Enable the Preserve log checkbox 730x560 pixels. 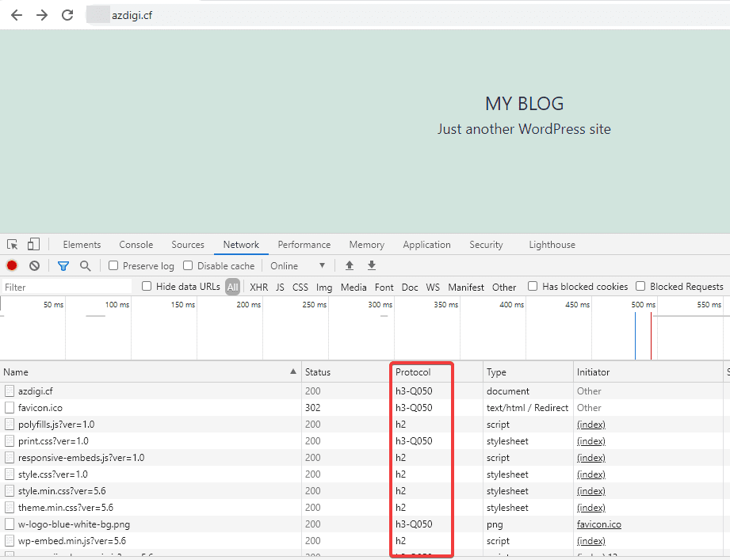tap(112, 265)
